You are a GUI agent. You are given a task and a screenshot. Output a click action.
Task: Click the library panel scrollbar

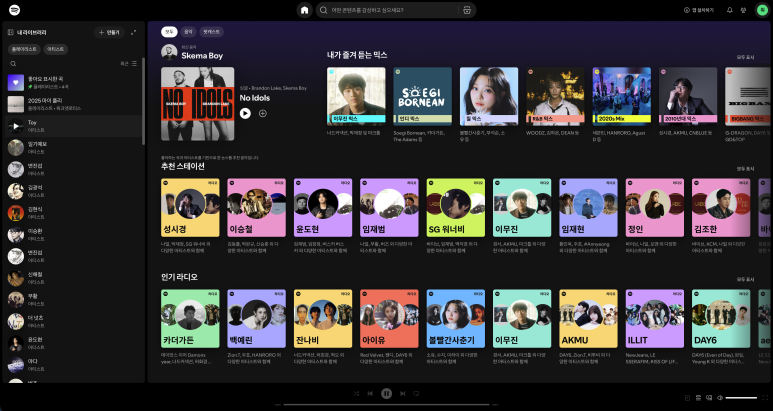[x=143, y=101]
